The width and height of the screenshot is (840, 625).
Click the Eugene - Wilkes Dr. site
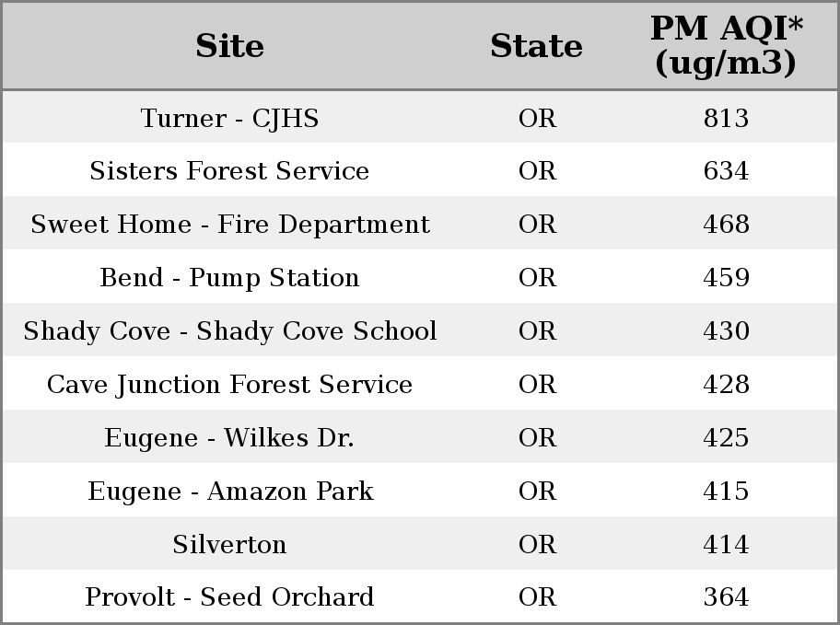[x=229, y=437]
